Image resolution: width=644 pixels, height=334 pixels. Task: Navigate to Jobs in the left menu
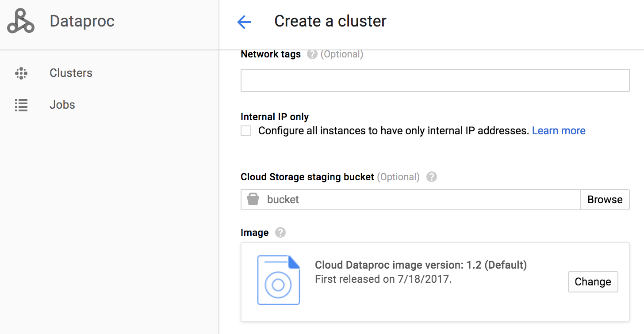(x=62, y=105)
